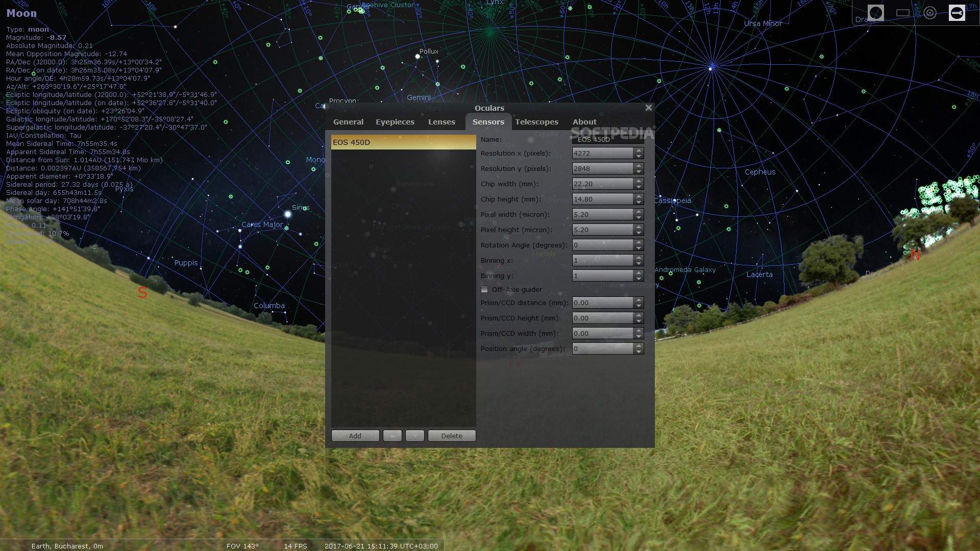Screen dimensions: 980x551
Task: Click the Gemini constellation label
Action: pos(419,97)
